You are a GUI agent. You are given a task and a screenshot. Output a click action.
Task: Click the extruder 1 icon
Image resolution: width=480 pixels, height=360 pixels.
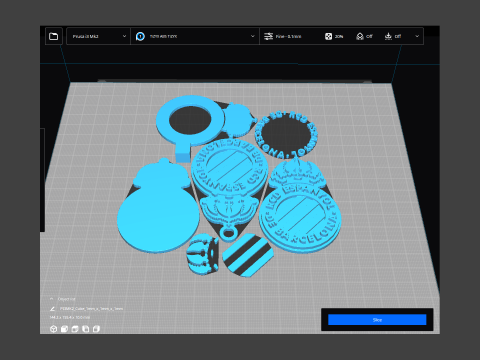point(140,36)
